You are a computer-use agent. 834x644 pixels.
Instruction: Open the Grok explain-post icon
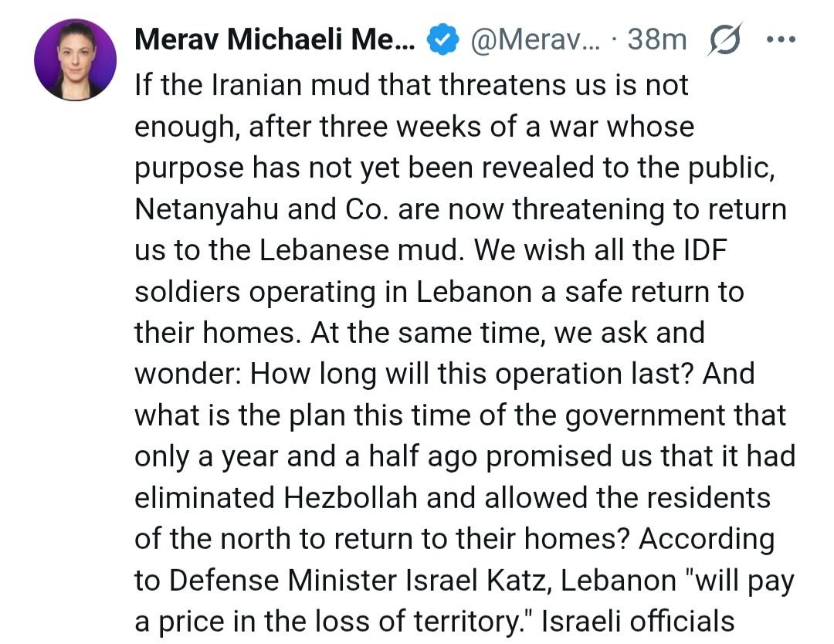[x=724, y=40]
